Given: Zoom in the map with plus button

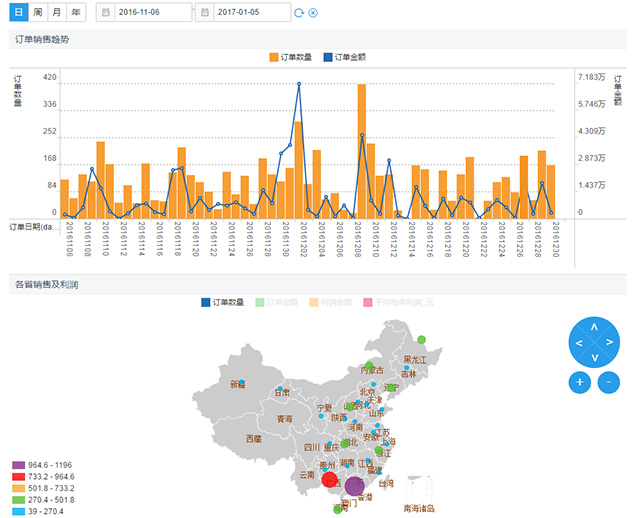Looking at the screenshot, I should pos(579,382).
